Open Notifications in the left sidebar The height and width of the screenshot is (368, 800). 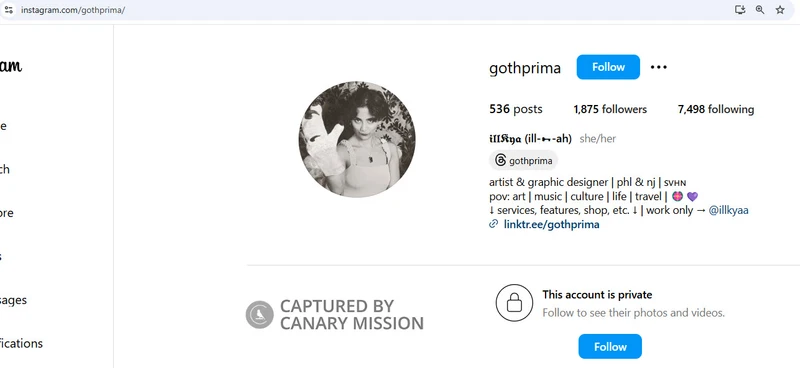[x=21, y=344]
